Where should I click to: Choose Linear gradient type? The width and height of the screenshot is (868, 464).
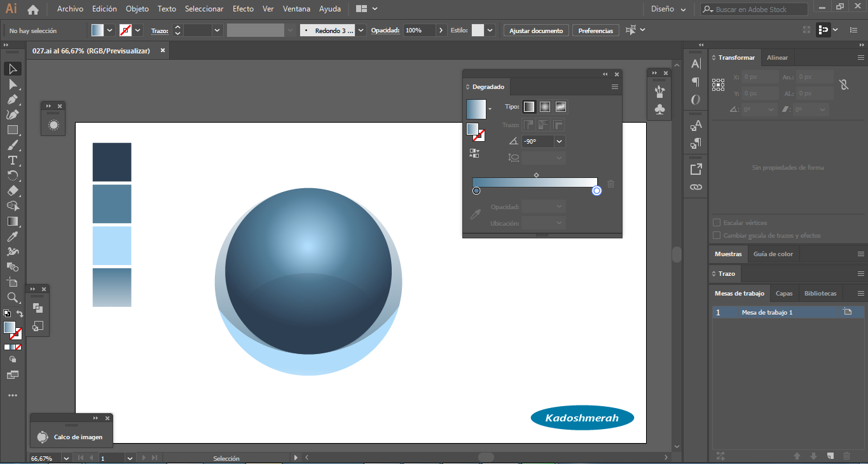coord(529,107)
